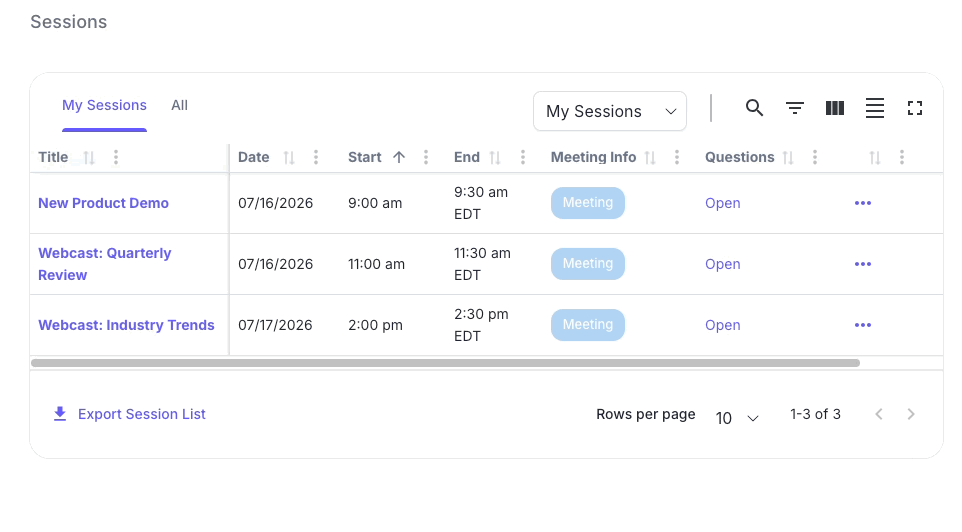
Task: Open the column chooser icon
Action: [834, 108]
